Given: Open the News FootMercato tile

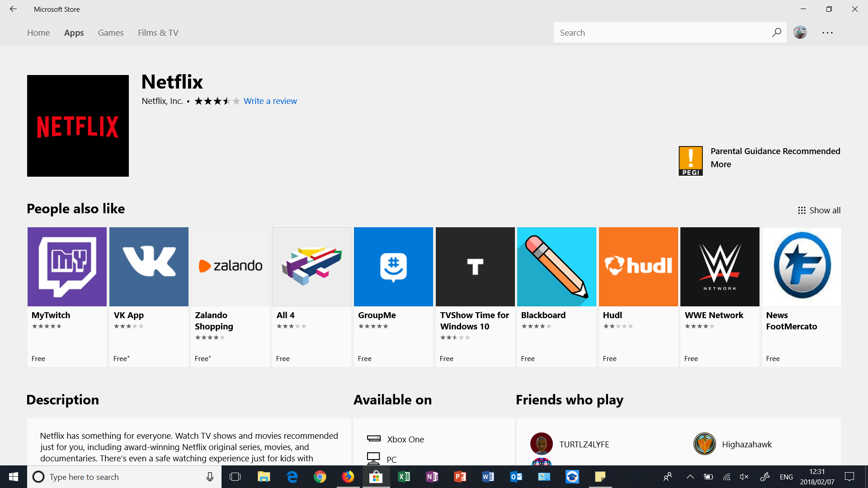Looking at the screenshot, I should point(802,296).
